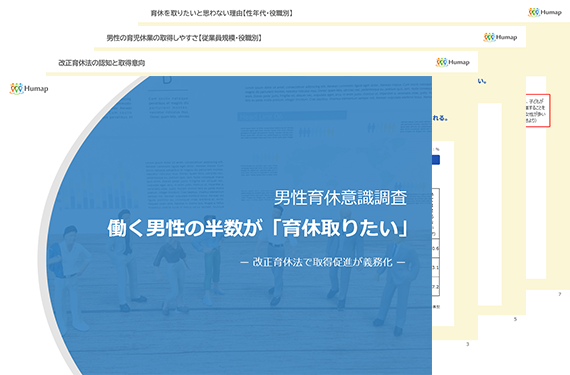The height and width of the screenshot is (375, 570).
Task: Select the slide title 改正育休法の認知と取得意向
Action: click(x=101, y=63)
